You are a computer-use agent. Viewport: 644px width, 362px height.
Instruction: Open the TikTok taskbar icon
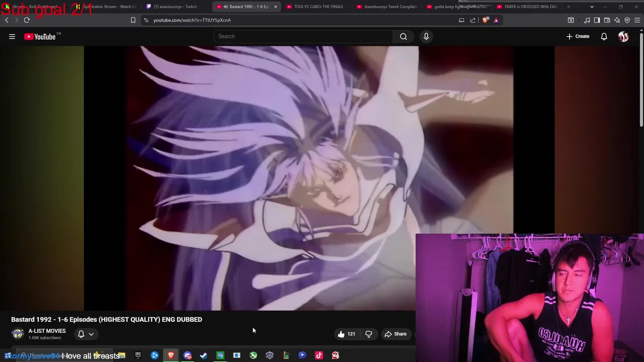pos(319,355)
